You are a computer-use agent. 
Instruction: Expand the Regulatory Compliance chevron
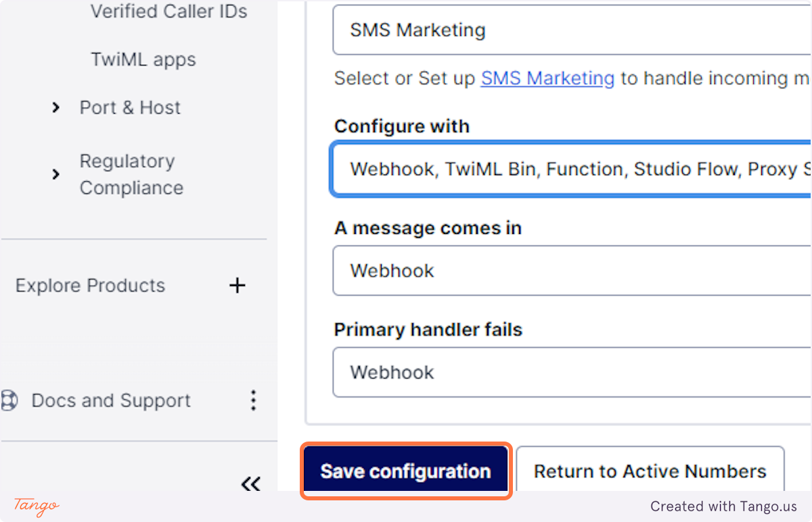pos(56,174)
